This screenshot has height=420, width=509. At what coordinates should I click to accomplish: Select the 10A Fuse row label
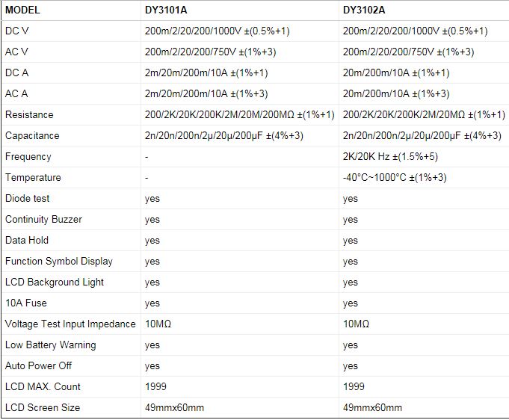tap(26, 303)
